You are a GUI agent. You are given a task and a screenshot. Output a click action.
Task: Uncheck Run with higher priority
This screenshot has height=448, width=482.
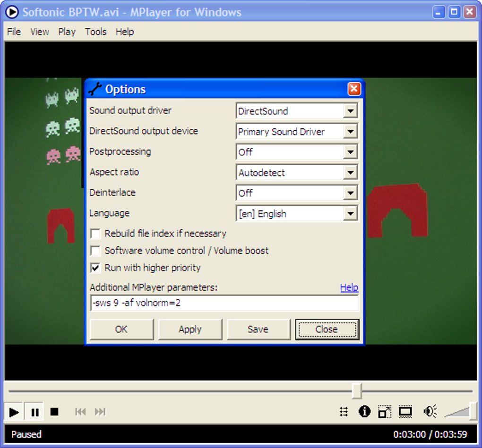point(95,268)
